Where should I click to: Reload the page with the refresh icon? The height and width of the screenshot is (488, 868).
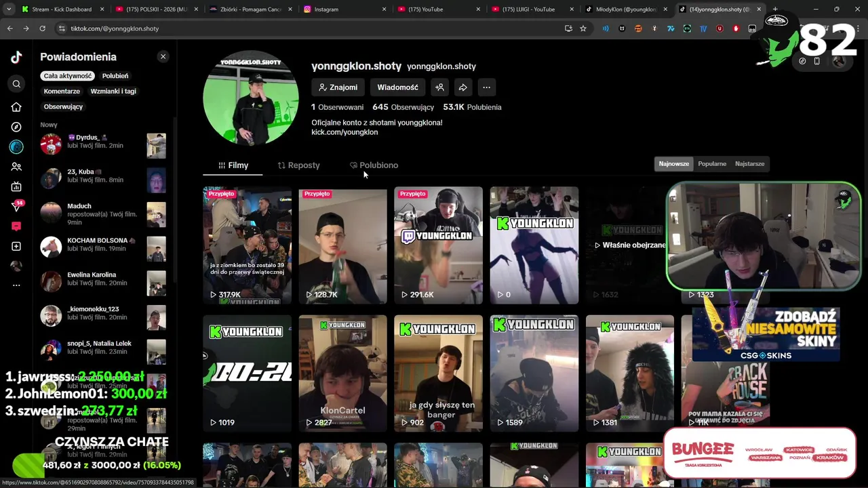click(42, 28)
